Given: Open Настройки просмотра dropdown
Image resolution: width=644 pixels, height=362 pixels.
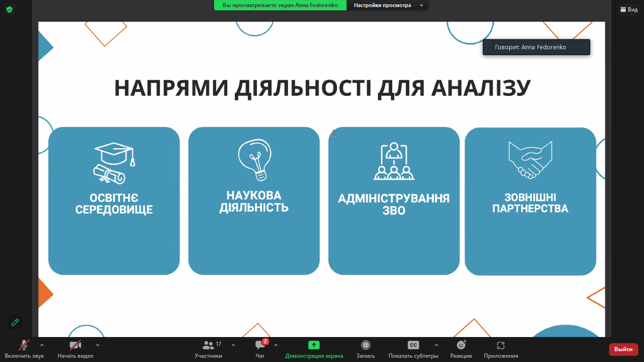Looking at the screenshot, I should [x=388, y=5].
